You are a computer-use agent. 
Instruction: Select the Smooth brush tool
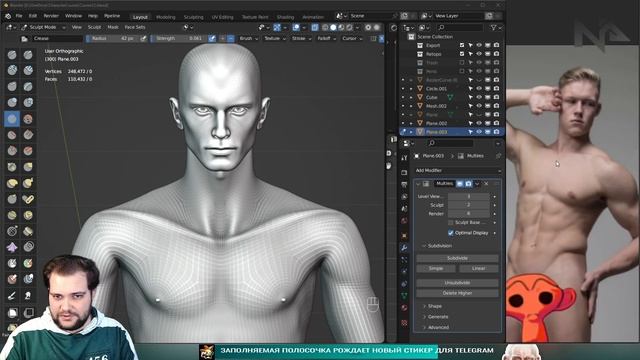tap(28, 119)
